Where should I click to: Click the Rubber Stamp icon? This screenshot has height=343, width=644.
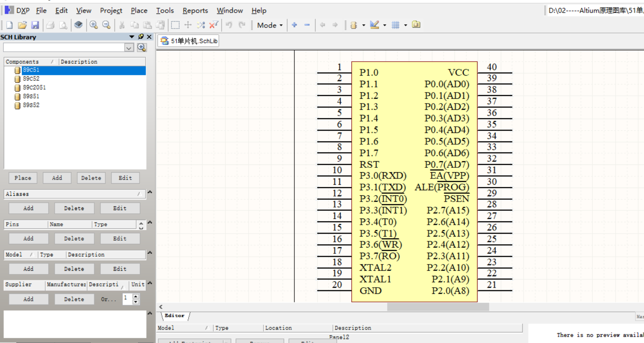pos(160,25)
